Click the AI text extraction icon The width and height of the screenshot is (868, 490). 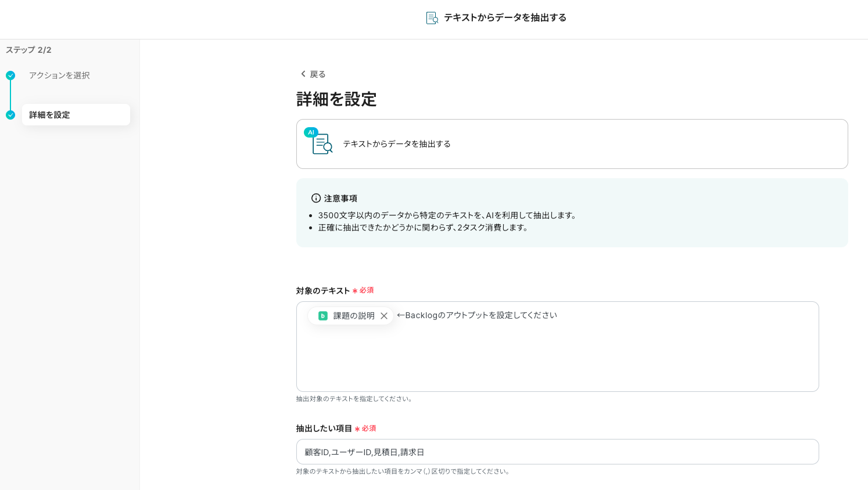coord(318,141)
